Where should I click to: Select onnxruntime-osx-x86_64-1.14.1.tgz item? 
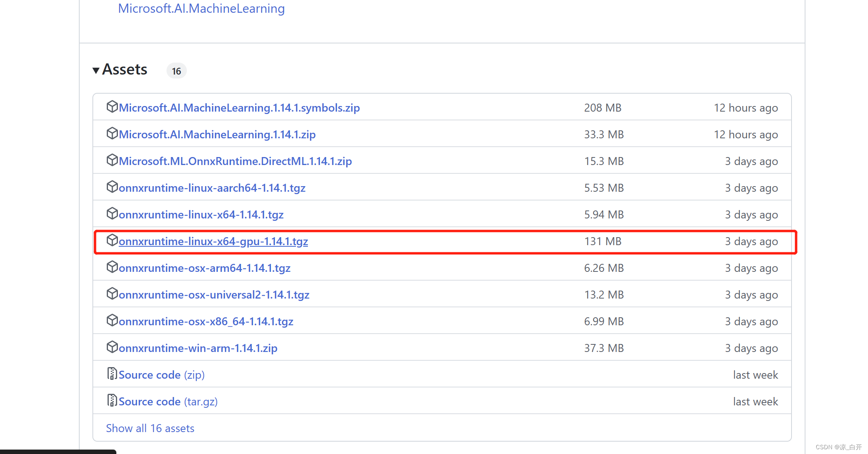point(204,321)
